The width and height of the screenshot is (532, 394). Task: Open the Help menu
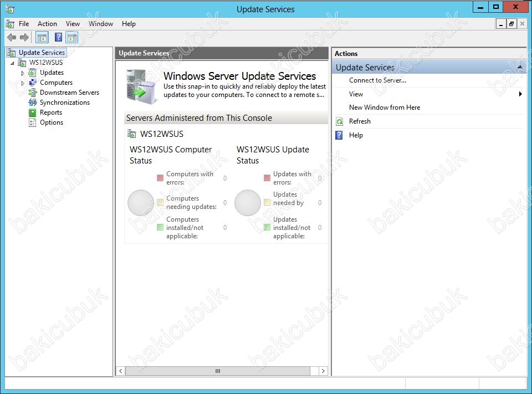coord(129,24)
